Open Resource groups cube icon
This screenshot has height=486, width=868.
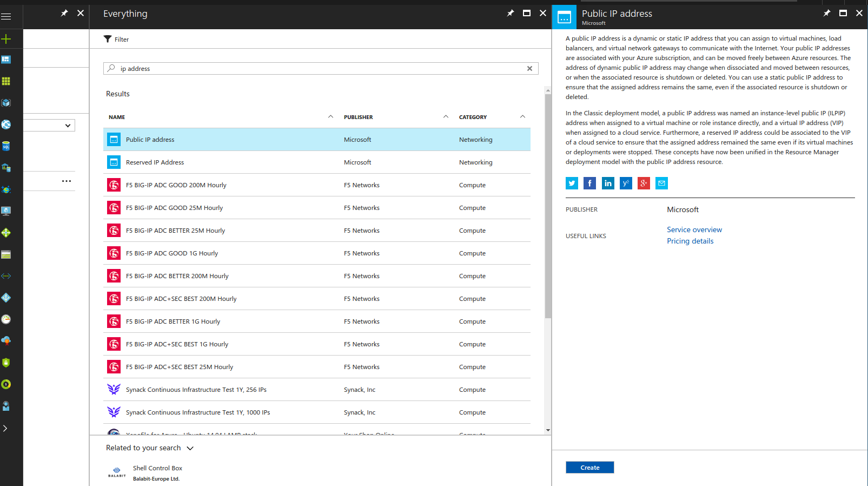[x=6, y=103]
